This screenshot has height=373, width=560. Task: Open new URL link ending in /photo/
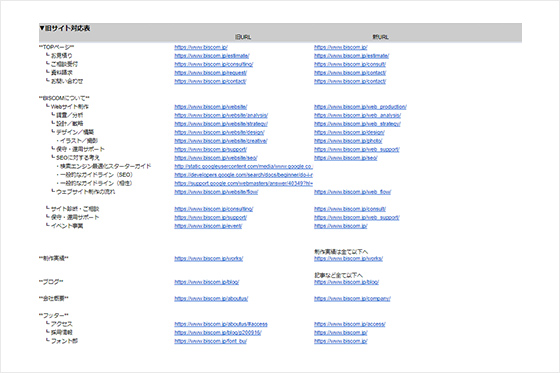(348, 141)
